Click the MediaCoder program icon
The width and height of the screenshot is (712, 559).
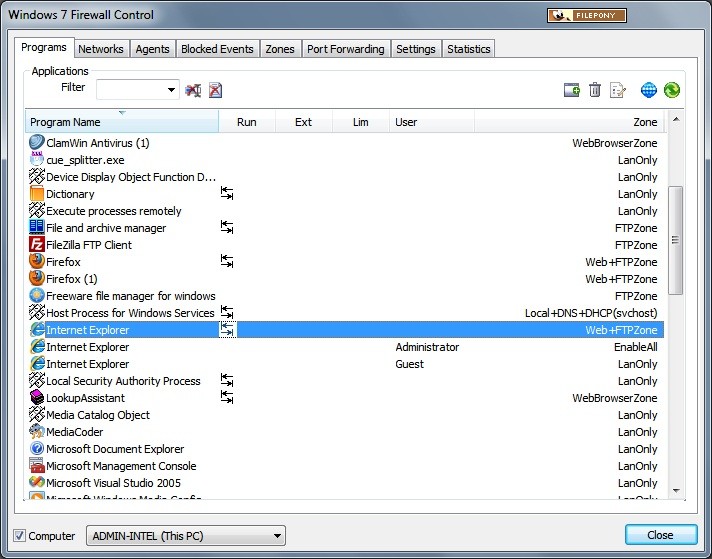(37, 431)
